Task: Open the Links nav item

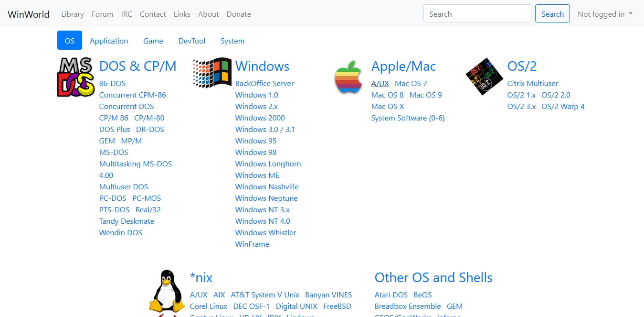Action: point(182,14)
